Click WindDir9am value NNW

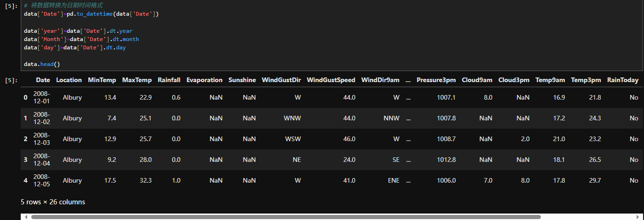[x=391, y=118]
